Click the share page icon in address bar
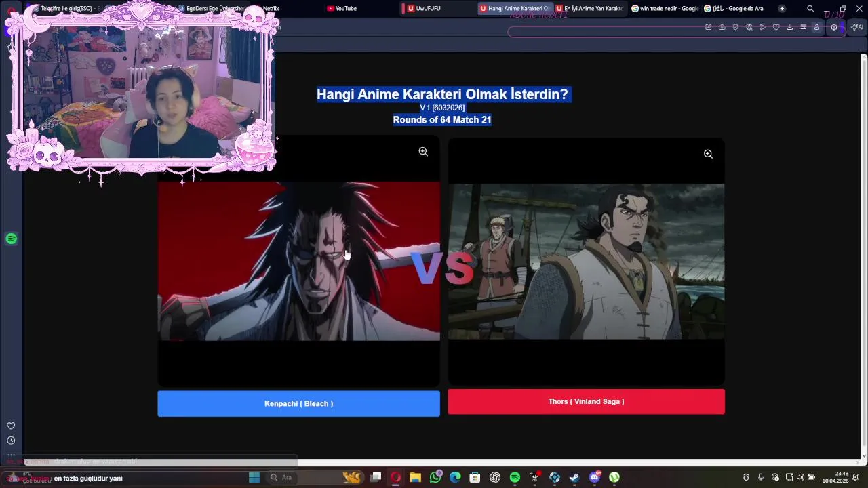This screenshot has width=868, height=488. [709, 27]
